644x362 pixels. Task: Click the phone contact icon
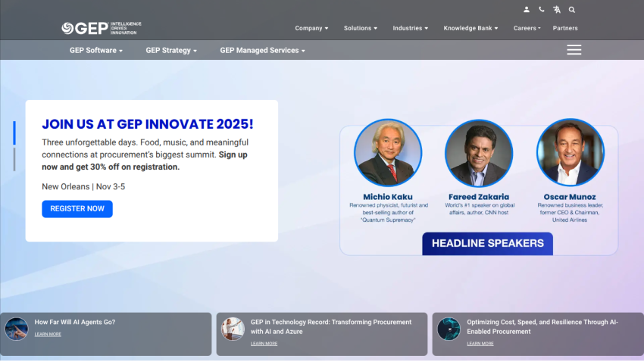click(541, 9)
